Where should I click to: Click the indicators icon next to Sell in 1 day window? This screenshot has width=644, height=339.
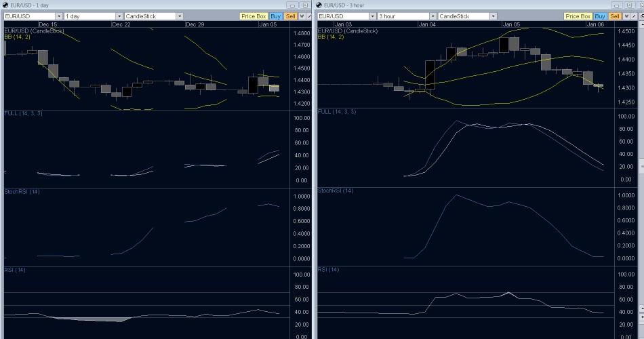[302, 16]
